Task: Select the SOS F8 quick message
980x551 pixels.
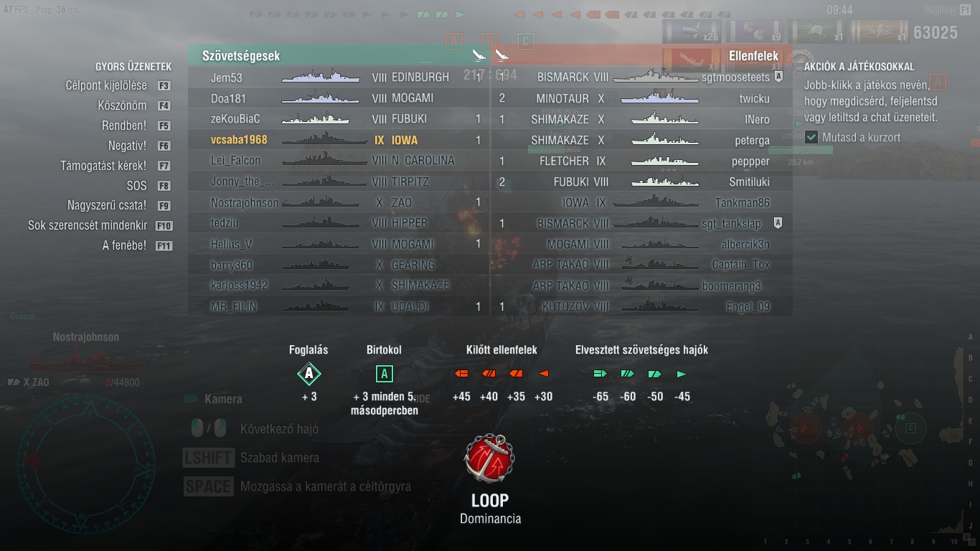Action: pyautogui.click(x=149, y=186)
